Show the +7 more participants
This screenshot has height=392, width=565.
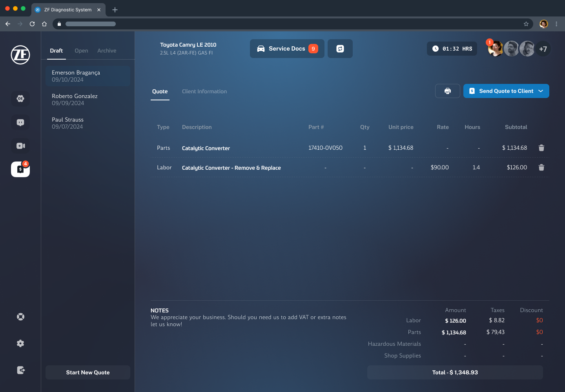[543, 49]
